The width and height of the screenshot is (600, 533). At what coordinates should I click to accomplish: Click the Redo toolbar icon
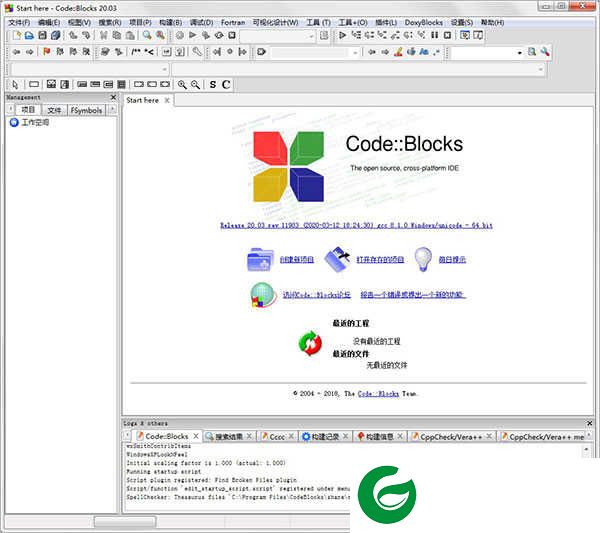click(86, 36)
